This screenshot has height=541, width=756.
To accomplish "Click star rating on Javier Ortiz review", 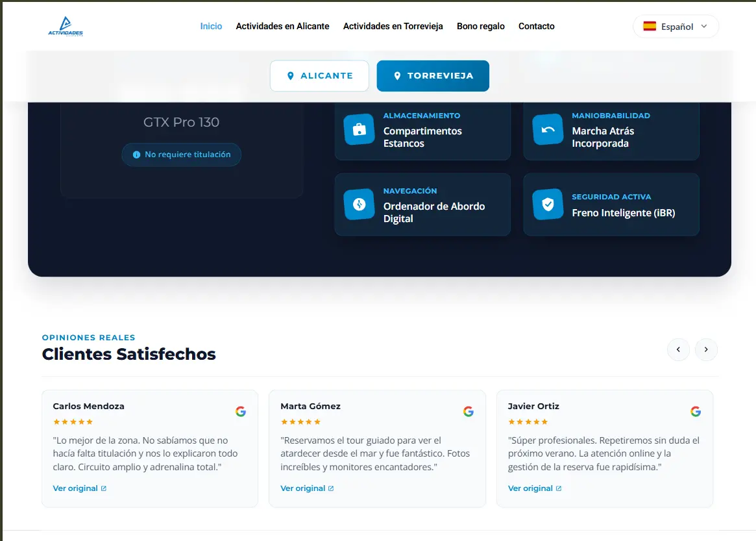I will (x=528, y=421).
